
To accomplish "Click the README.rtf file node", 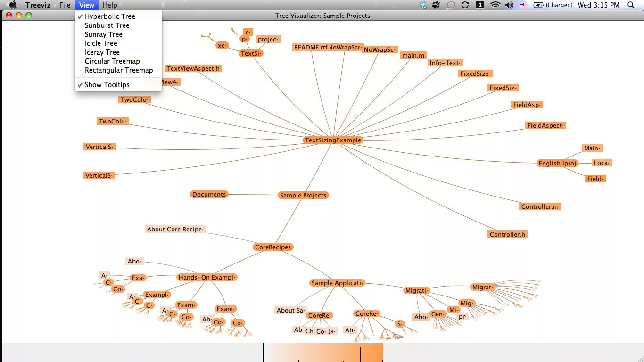I will click(310, 47).
